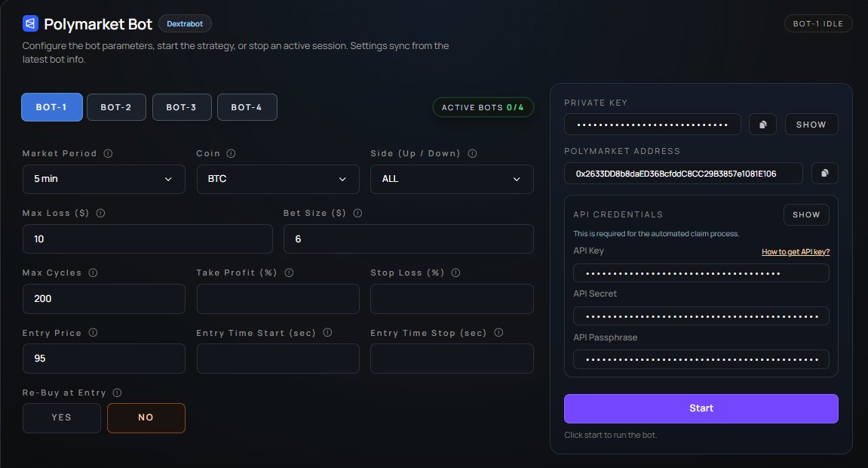Switch to the BOT-3 tab
Screen dimensions: 868x468
click(182, 107)
